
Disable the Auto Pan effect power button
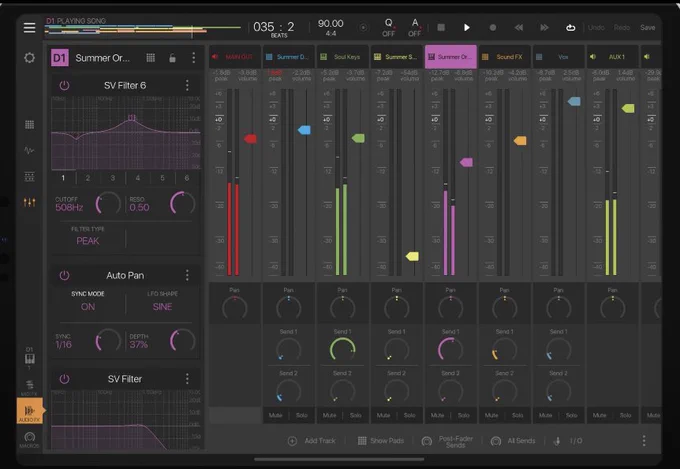(x=64, y=275)
